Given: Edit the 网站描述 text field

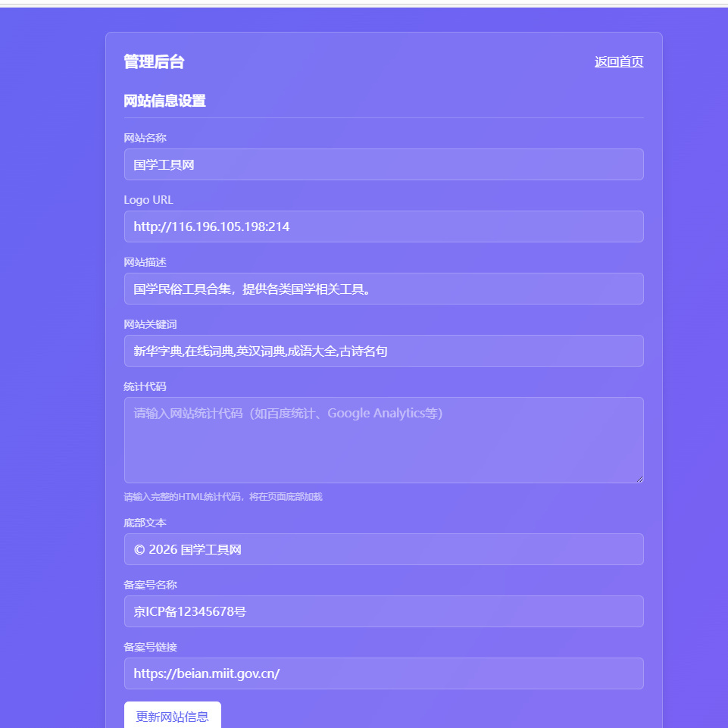Looking at the screenshot, I should [x=383, y=289].
